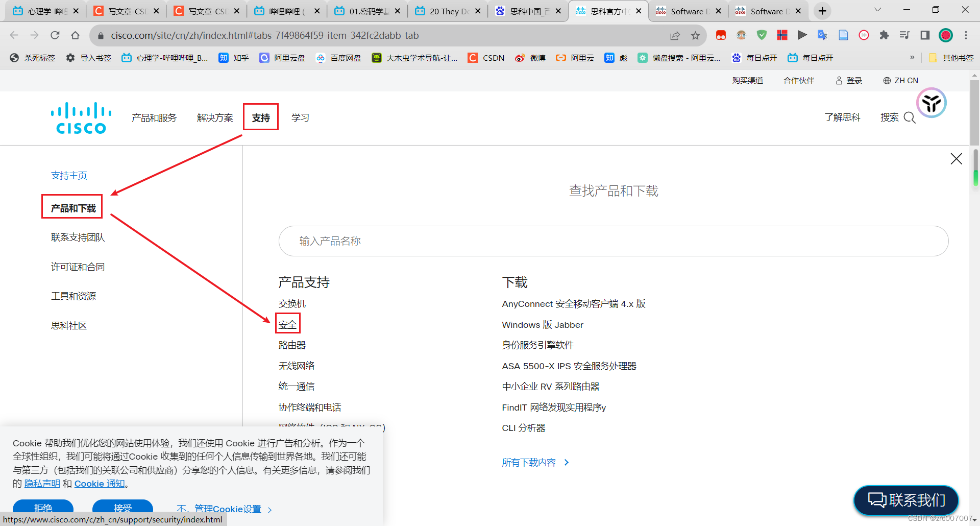980x526 pixels.
Task: Open the search magnifier icon
Action: pos(910,118)
